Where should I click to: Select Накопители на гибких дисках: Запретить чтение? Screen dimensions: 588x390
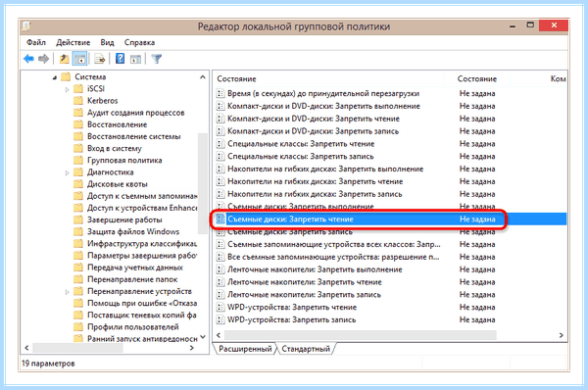[315, 181]
